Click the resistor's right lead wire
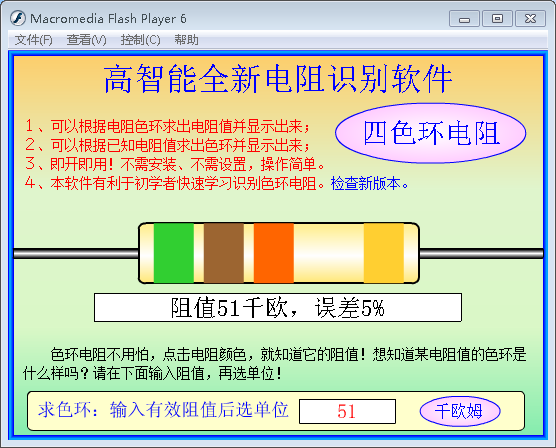This screenshot has height=448, width=556. [481, 253]
